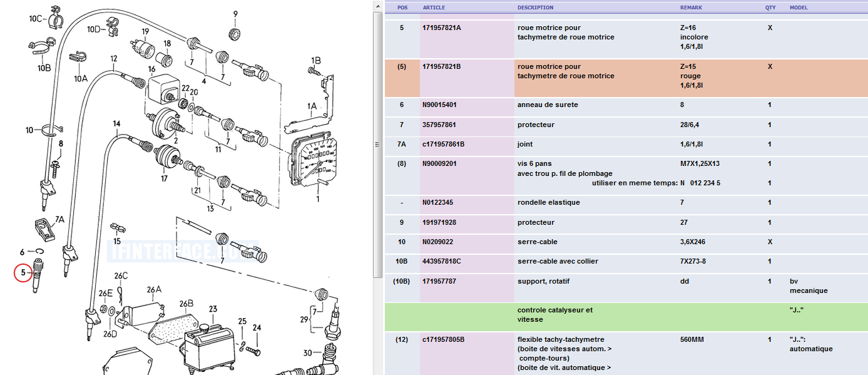The image size is (868, 375).
Task: Click the 'rondelle elastique' description
Action: tap(549, 203)
